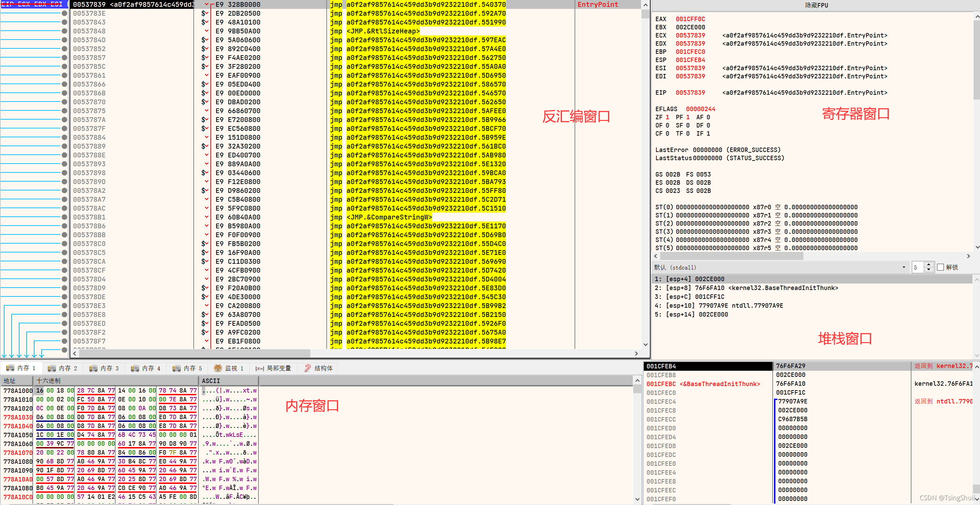Screen dimensions: 980x505
Task: Click the 结构体 struct candy-cane icon
Action: click(x=307, y=368)
